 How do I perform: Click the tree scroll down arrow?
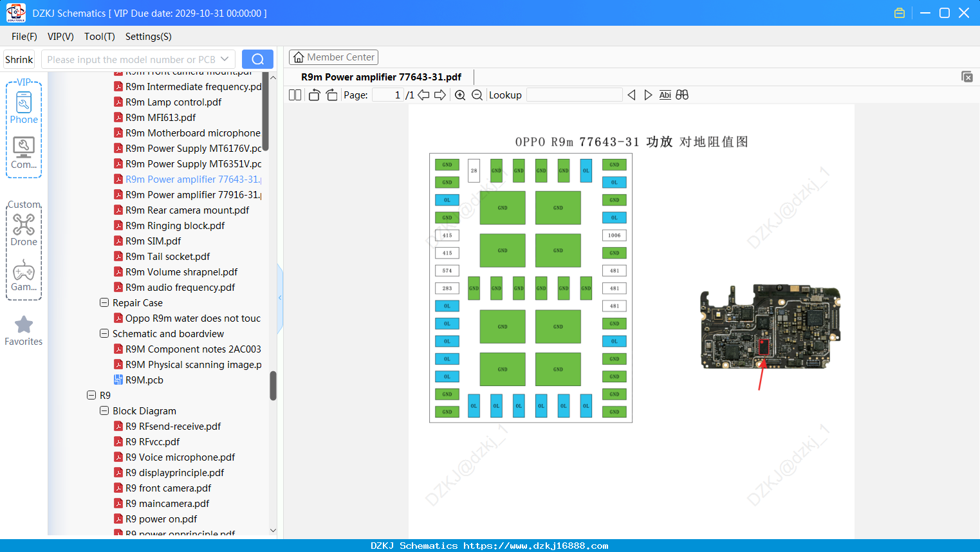[x=273, y=531]
